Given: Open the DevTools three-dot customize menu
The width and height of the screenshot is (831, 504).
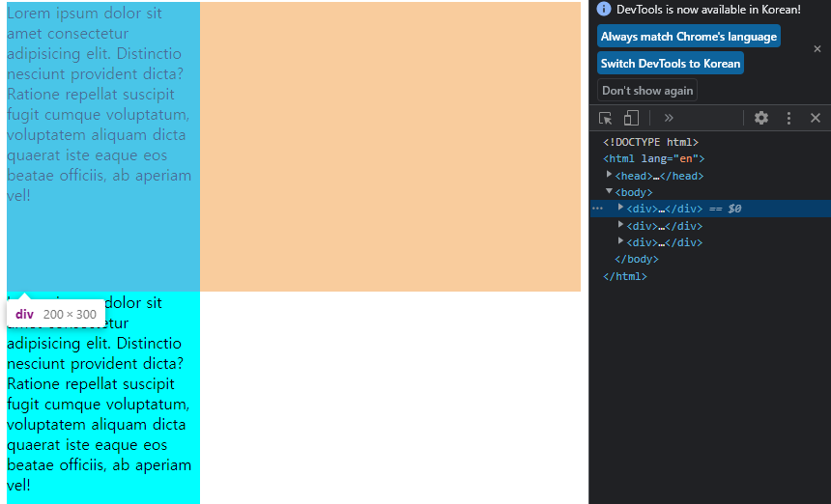Looking at the screenshot, I should pos(788,118).
